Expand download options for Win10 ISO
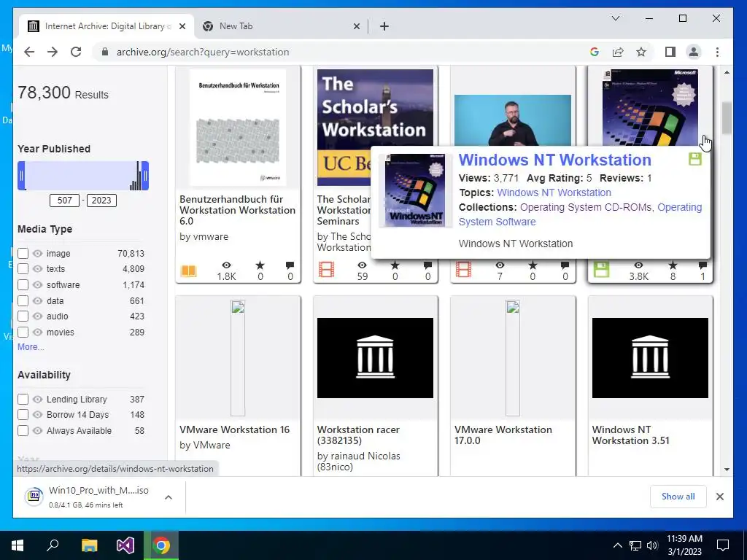Viewport: 747px width, 560px height. coord(169,497)
